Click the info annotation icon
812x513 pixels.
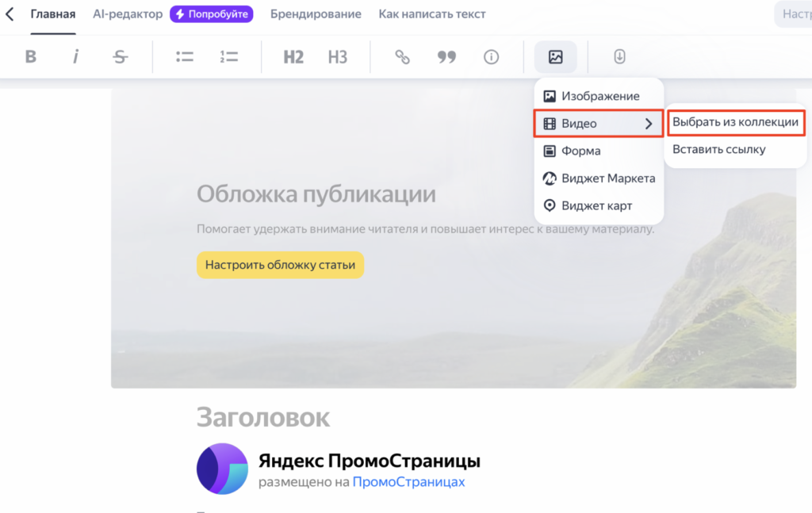pos(491,56)
